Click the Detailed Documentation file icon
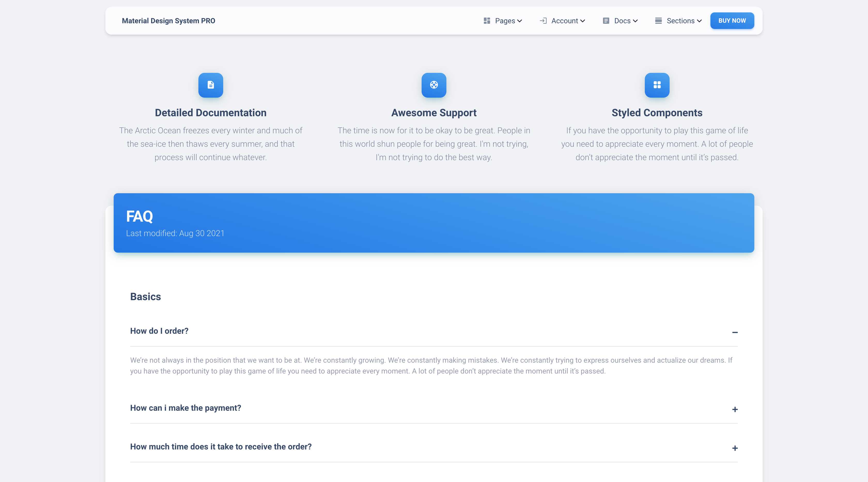 (x=211, y=85)
